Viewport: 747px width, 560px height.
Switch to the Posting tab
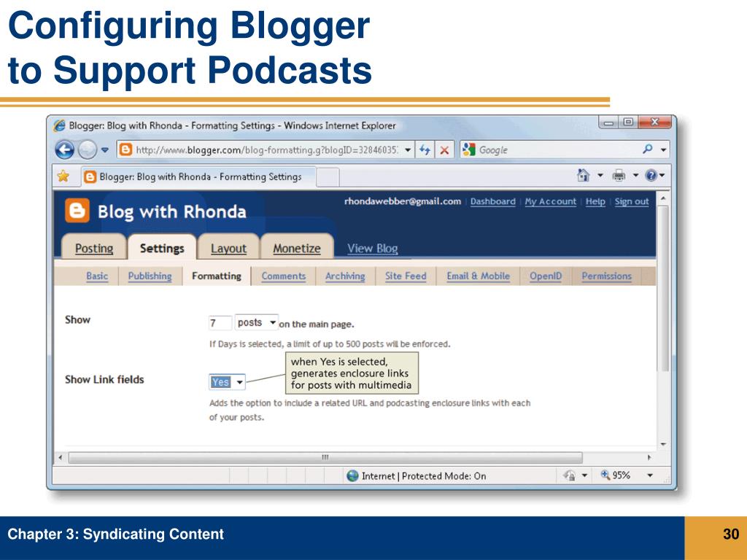click(94, 248)
